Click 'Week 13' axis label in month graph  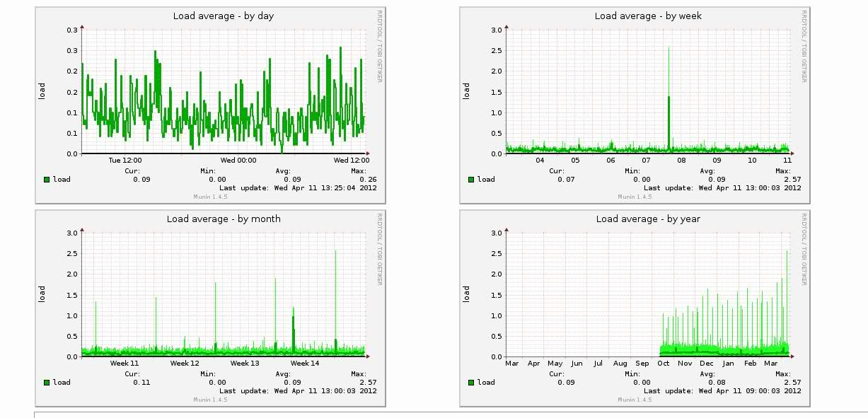pos(245,364)
